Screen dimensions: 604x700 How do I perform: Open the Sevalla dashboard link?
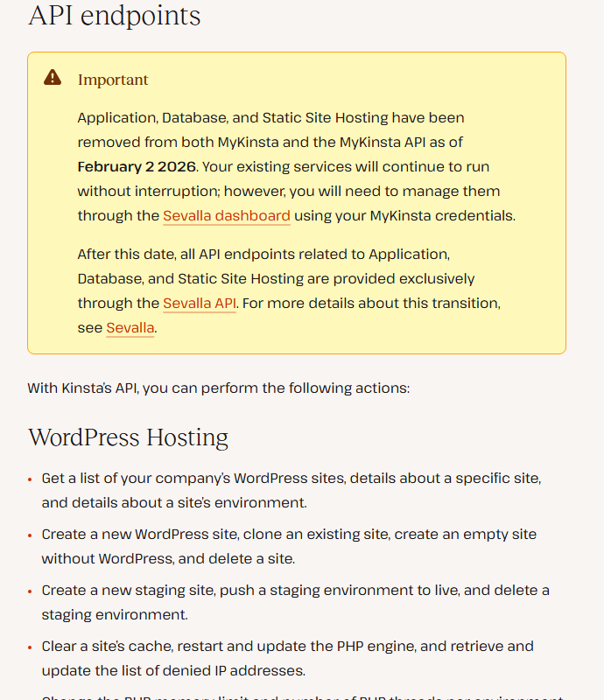pyautogui.click(x=227, y=215)
